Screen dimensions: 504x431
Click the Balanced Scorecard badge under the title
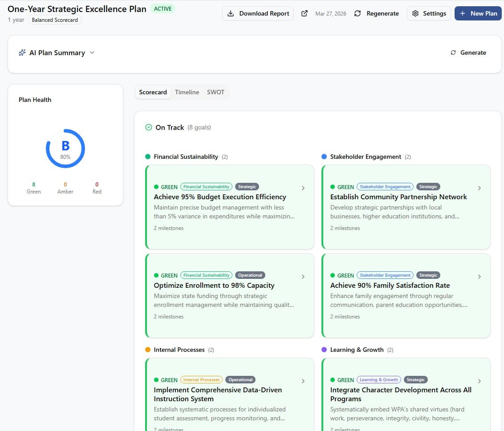pyautogui.click(x=55, y=20)
